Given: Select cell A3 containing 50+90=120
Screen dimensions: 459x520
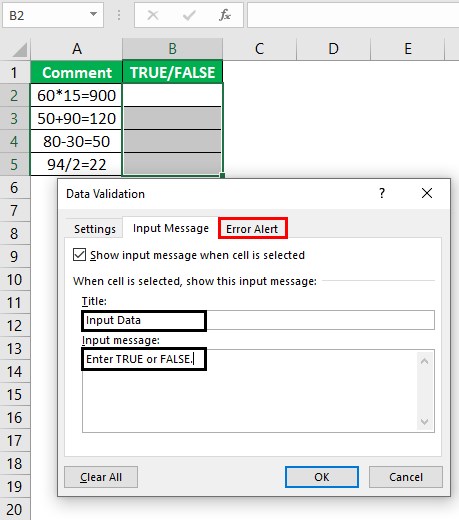Looking at the screenshot, I should [x=76, y=118].
